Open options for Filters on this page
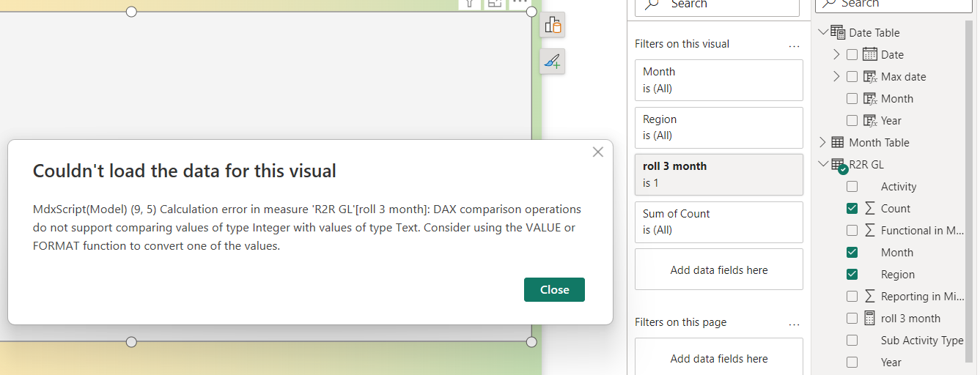Screen dimensions: 980x375 pyautogui.click(x=794, y=323)
